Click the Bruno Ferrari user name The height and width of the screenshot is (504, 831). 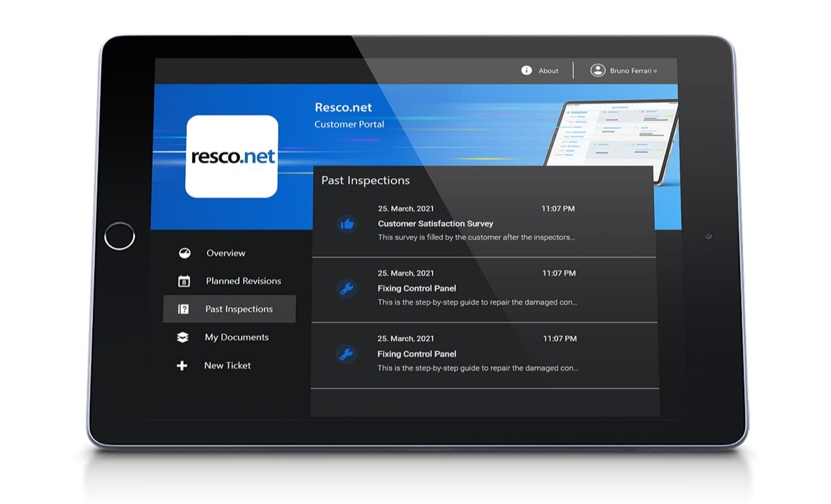[630, 71]
